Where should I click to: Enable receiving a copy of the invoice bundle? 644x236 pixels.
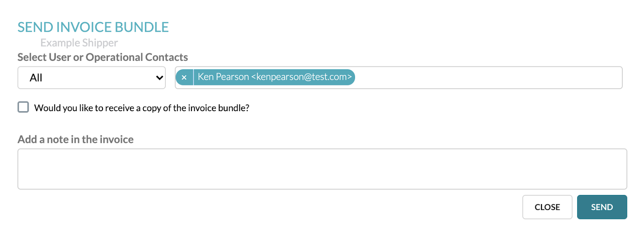(x=23, y=107)
